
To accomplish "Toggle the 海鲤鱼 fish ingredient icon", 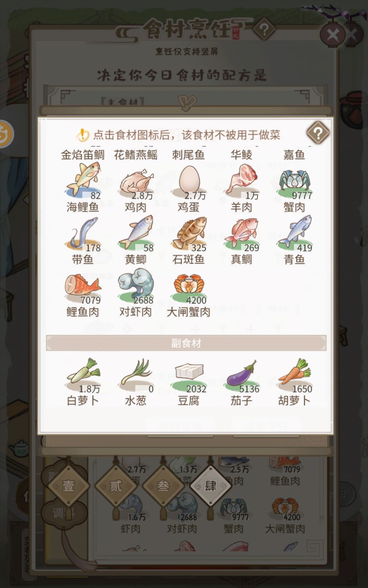I will 83,180.
